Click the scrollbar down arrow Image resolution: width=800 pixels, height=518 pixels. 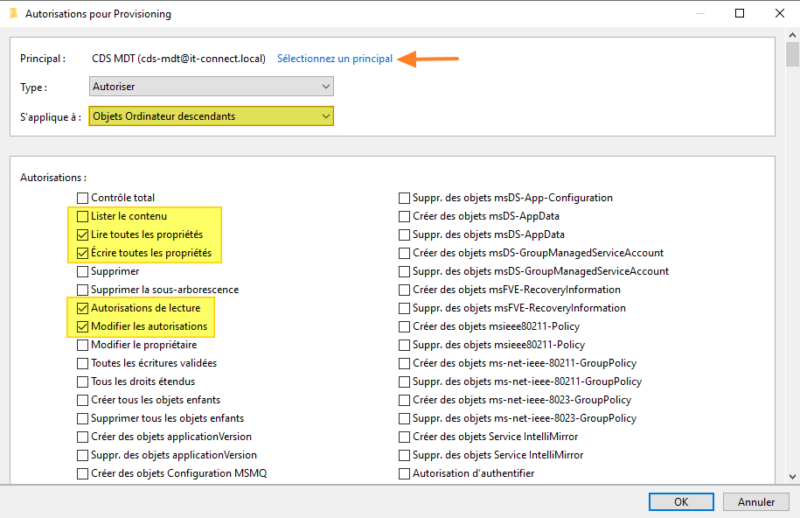[x=792, y=477]
